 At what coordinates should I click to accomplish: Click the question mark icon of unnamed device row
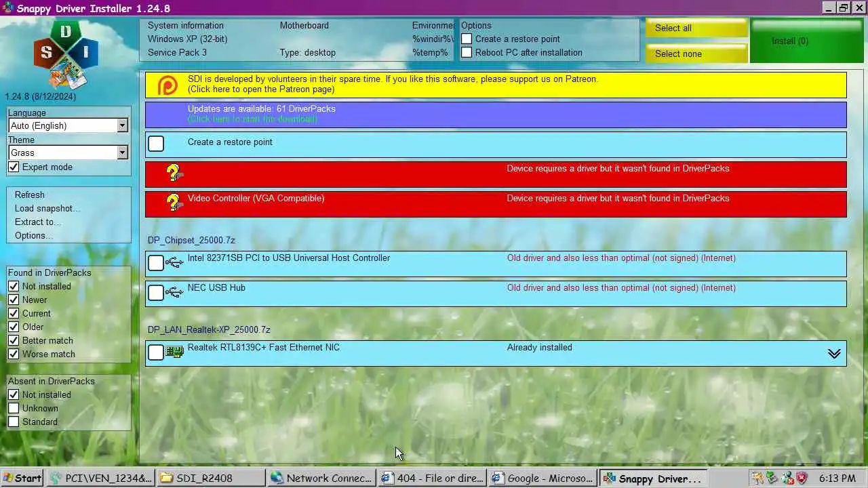[174, 173]
